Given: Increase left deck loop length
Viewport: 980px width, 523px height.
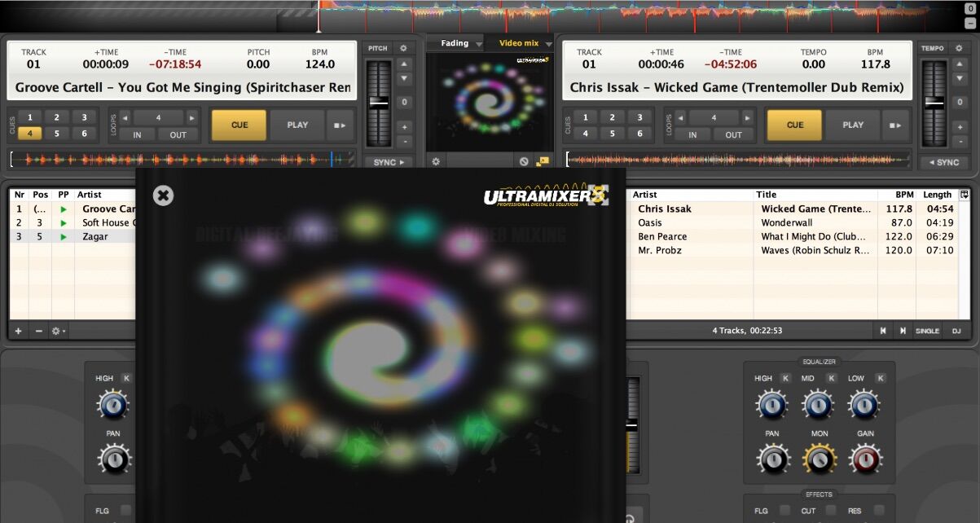Looking at the screenshot, I should click(x=192, y=117).
